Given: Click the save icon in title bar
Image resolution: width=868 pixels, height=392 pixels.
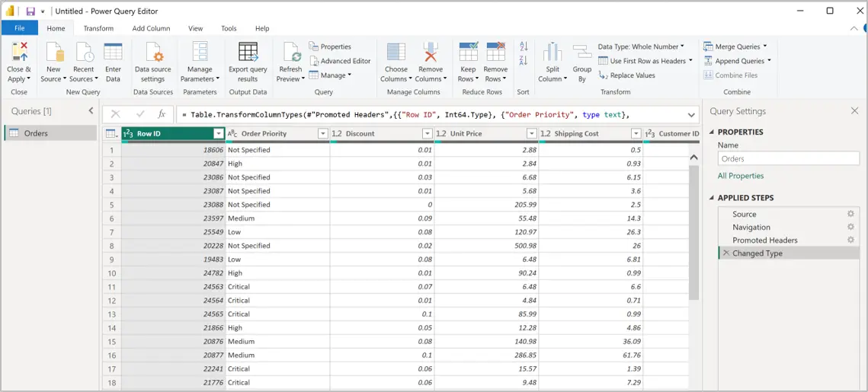Looking at the screenshot, I should (x=30, y=11).
